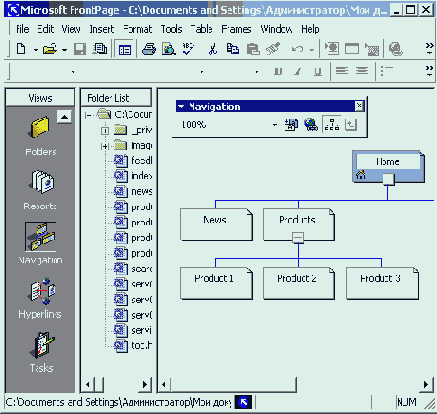The height and width of the screenshot is (414, 437).
Task: Click the Cut scissors icon
Action: tap(212, 50)
